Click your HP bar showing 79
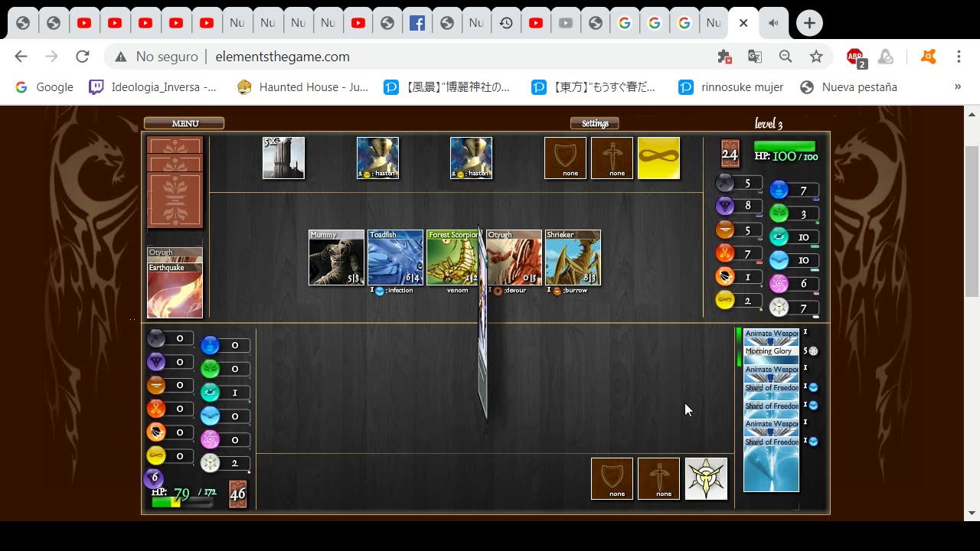Viewport: 980px width, 551px height. tap(182, 503)
